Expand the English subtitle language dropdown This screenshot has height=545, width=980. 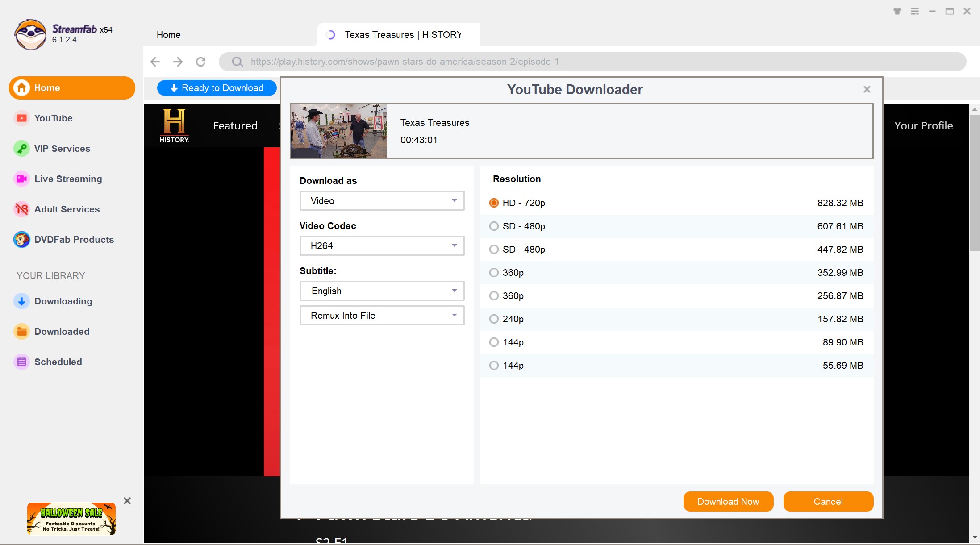382,291
